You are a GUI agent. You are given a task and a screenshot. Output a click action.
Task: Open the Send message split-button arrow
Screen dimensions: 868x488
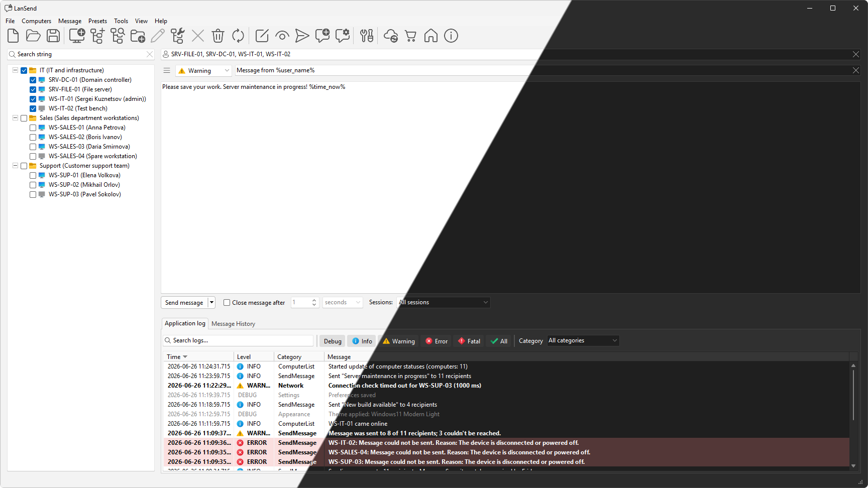pos(211,302)
